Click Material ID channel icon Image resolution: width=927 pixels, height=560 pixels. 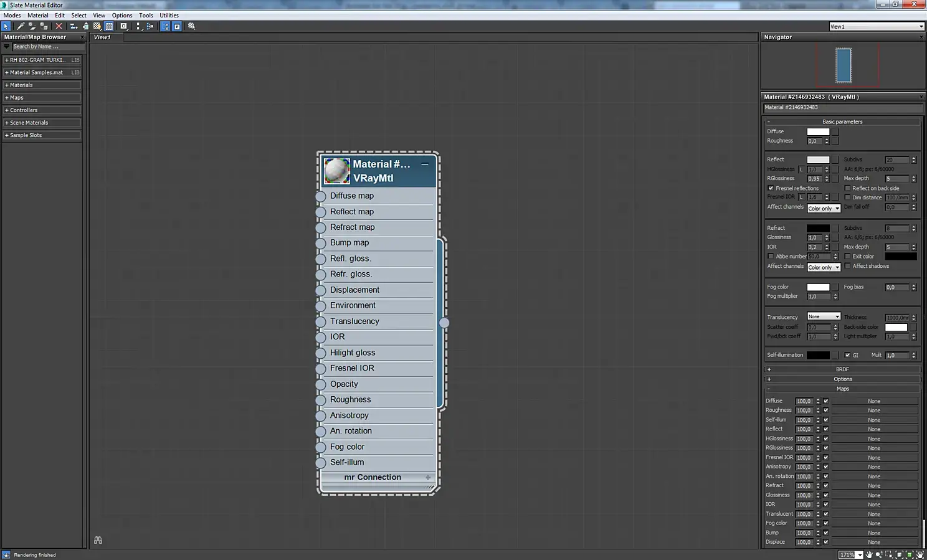tap(124, 26)
